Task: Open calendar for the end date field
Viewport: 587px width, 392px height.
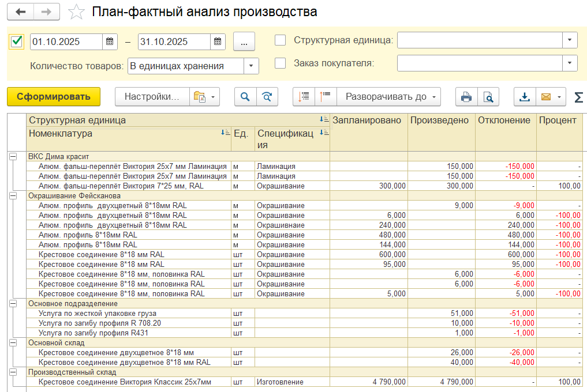Action: point(218,42)
